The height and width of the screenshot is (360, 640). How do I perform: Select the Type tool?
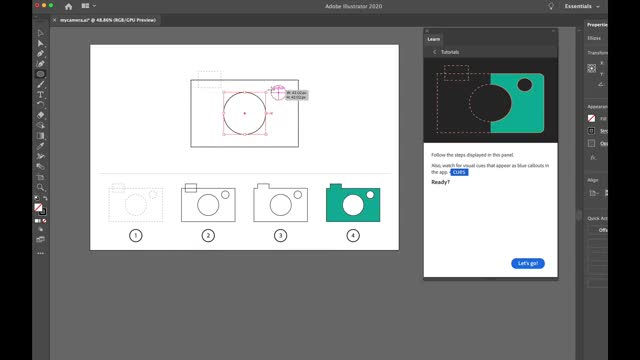coord(40,95)
